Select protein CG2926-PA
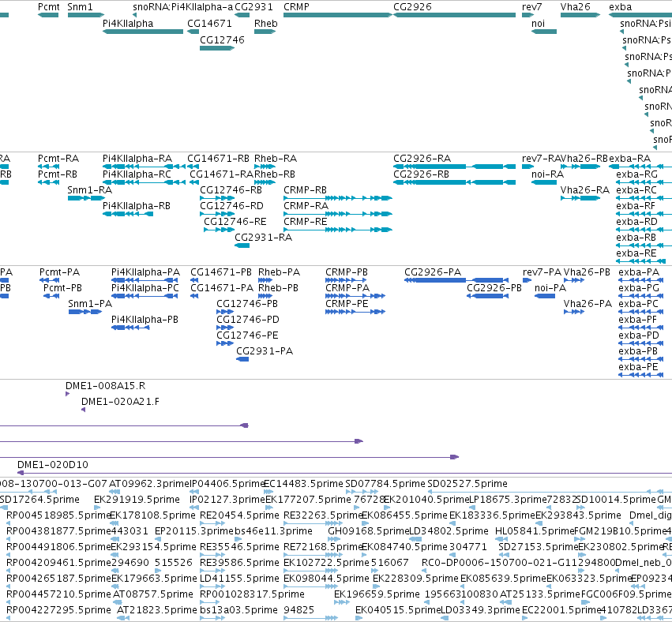 click(456, 280)
